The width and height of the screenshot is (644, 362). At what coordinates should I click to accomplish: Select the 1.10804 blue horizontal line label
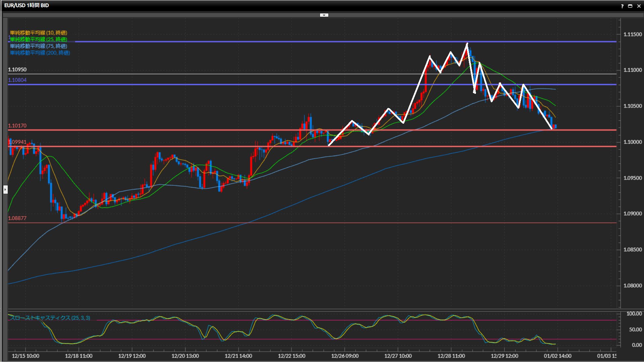coord(17,80)
